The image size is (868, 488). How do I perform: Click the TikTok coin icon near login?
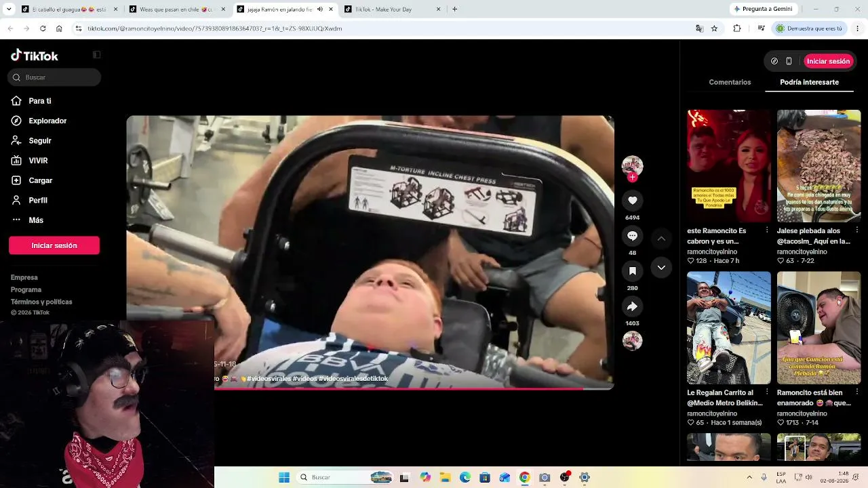pos(774,61)
